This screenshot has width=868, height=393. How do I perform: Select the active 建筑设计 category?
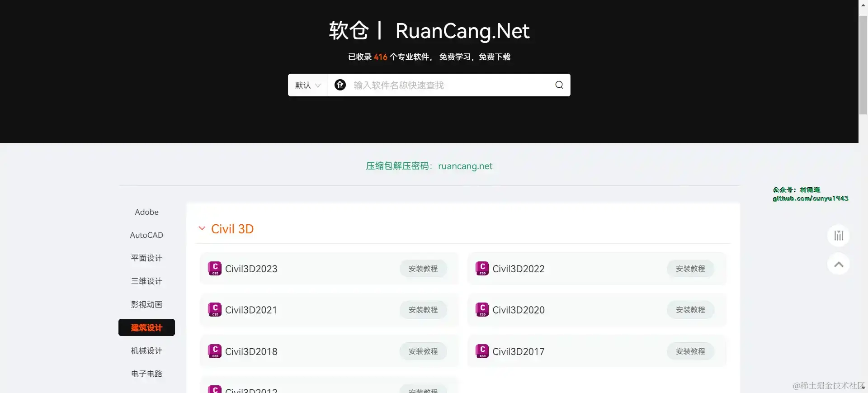(146, 327)
